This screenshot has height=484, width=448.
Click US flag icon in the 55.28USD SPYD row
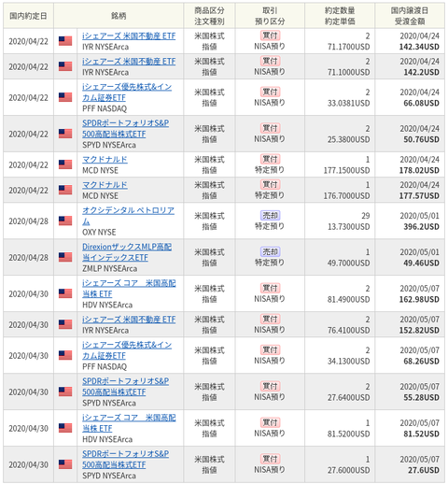point(65,391)
